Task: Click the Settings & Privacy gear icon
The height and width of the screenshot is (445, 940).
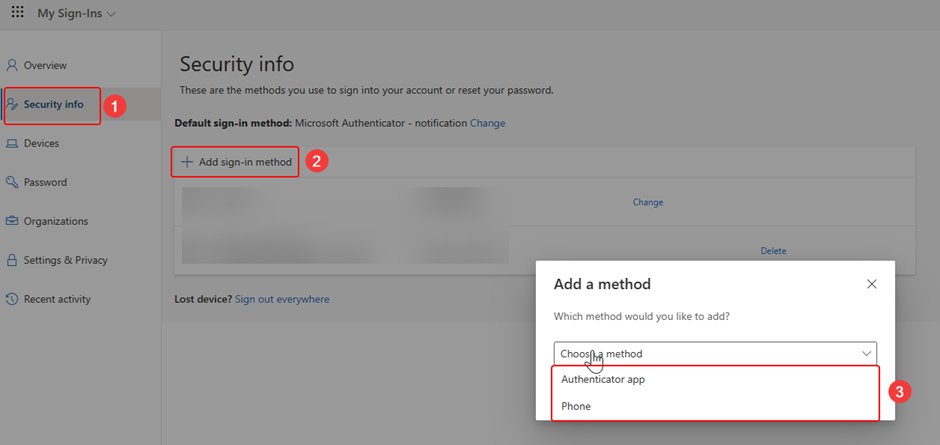Action: [12, 260]
